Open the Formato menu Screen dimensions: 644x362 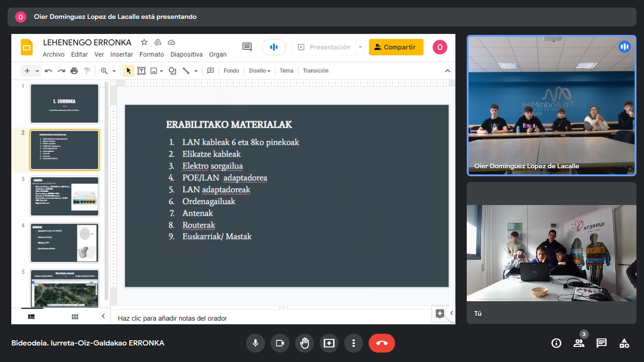[x=152, y=55]
